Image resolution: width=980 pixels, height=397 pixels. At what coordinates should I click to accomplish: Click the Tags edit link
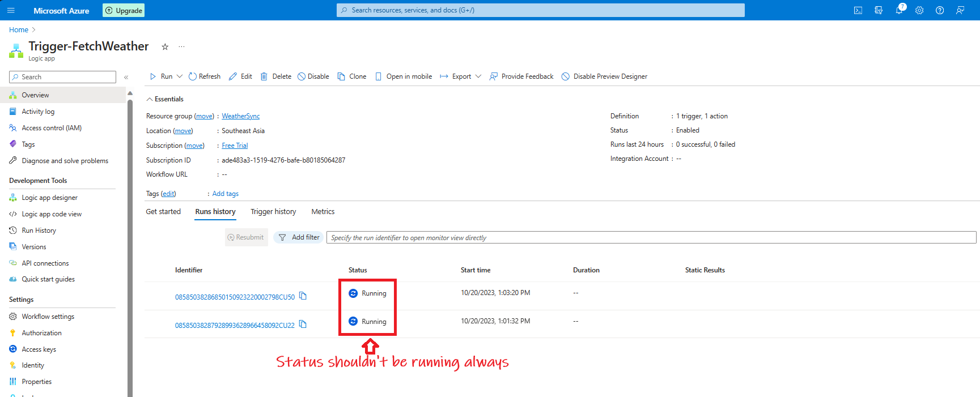(168, 194)
